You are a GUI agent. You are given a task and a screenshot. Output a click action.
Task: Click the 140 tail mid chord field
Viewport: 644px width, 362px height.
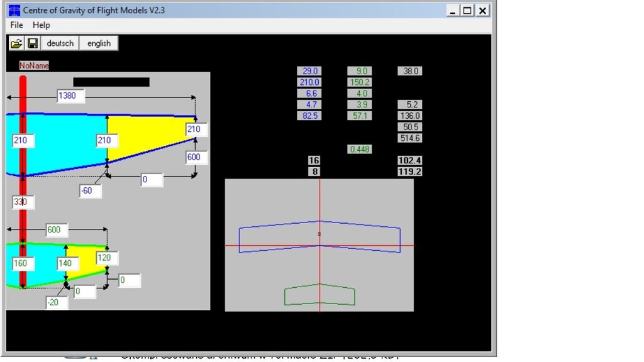(65, 263)
